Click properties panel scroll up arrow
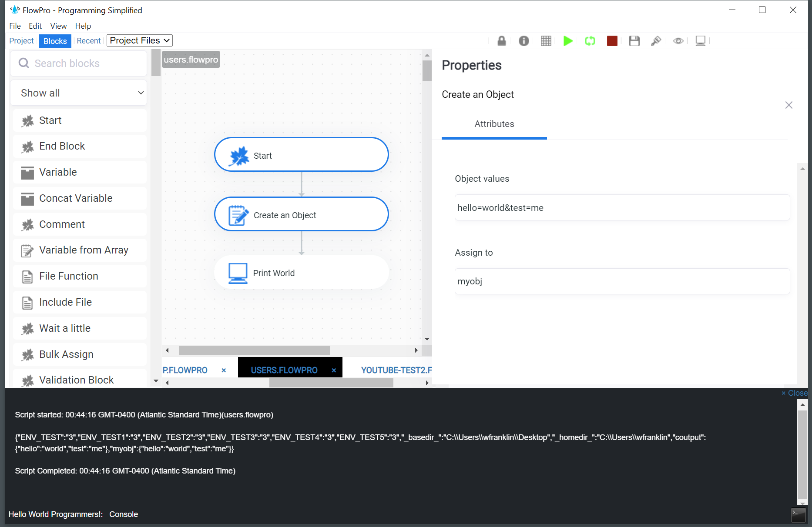This screenshot has height=527, width=812. coord(802,169)
